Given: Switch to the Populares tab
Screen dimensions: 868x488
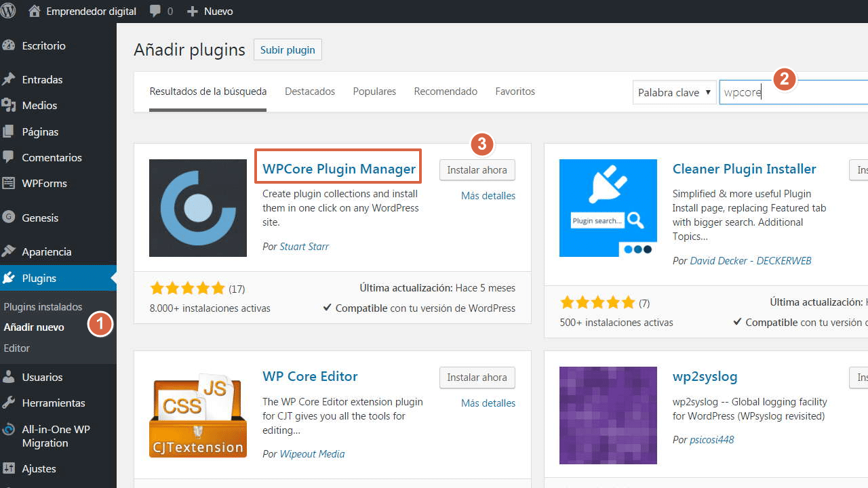Looking at the screenshot, I should 374,91.
